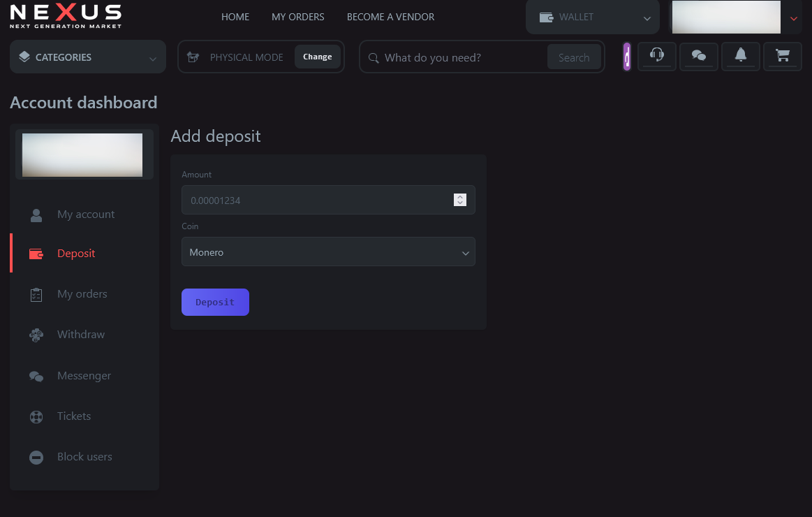Click the Block users minus icon
This screenshot has height=517, width=812.
(36, 458)
